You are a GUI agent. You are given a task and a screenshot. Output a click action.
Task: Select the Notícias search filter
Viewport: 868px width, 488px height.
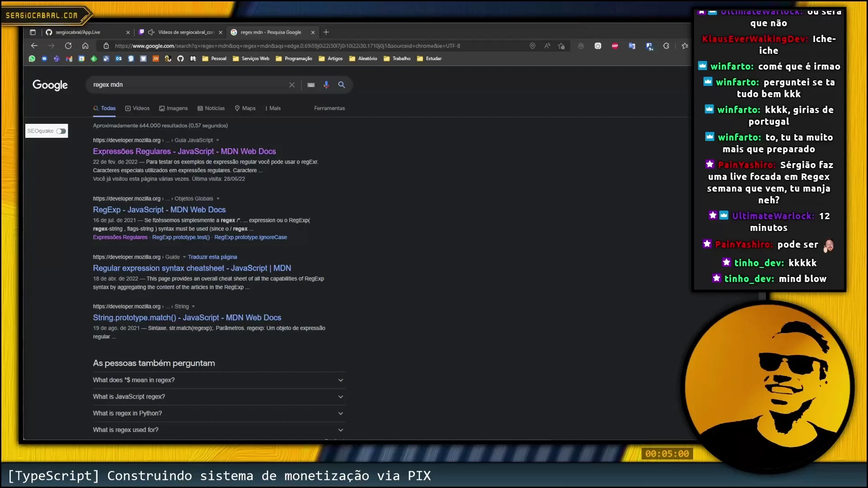coord(211,108)
